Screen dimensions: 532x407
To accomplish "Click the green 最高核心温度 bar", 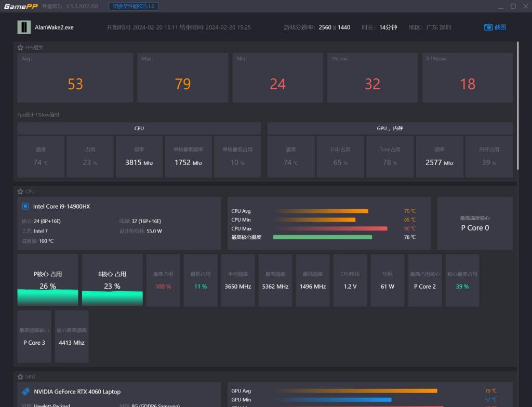I will (x=322, y=237).
